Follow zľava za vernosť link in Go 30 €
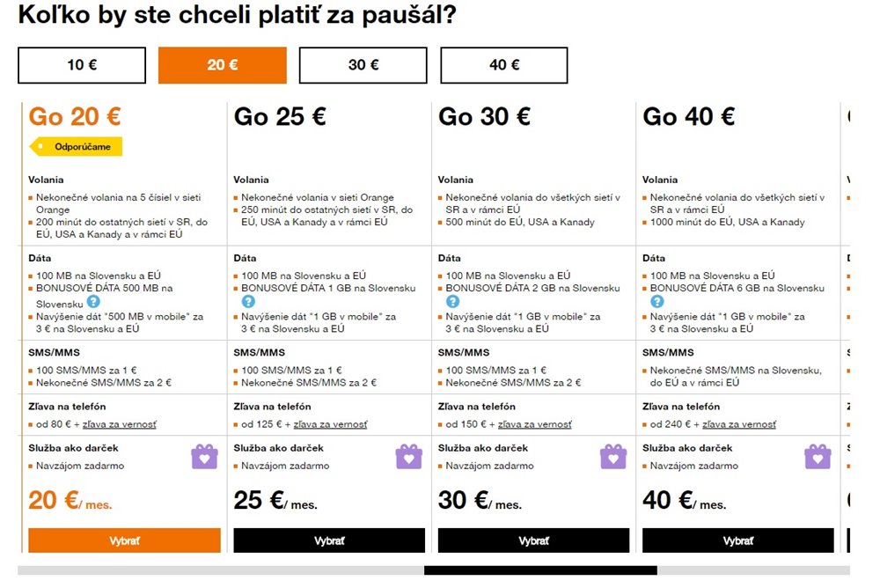This screenshot has width=880, height=588. 535,424
